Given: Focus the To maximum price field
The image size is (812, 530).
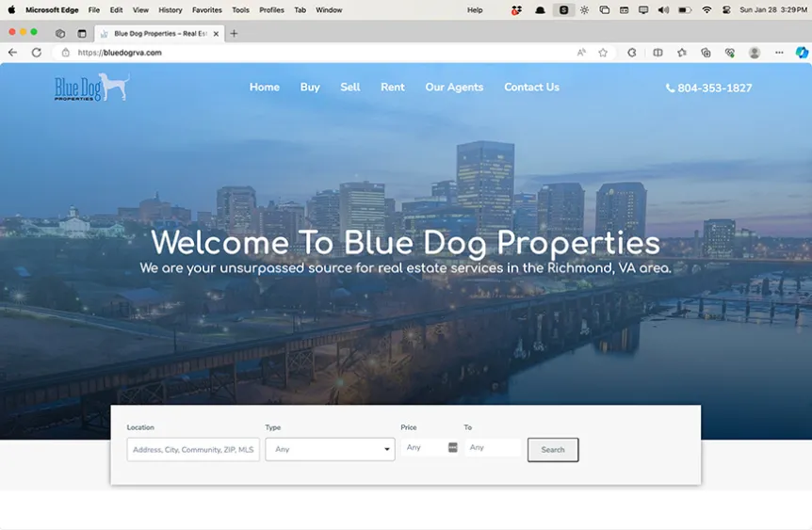Looking at the screenshot, I should click(x=493, y=447).
